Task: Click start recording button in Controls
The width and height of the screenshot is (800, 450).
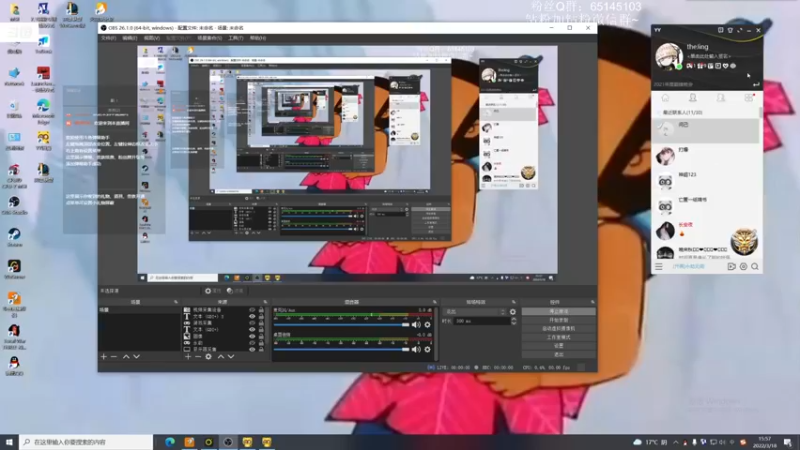Action: tap(559, 320)
